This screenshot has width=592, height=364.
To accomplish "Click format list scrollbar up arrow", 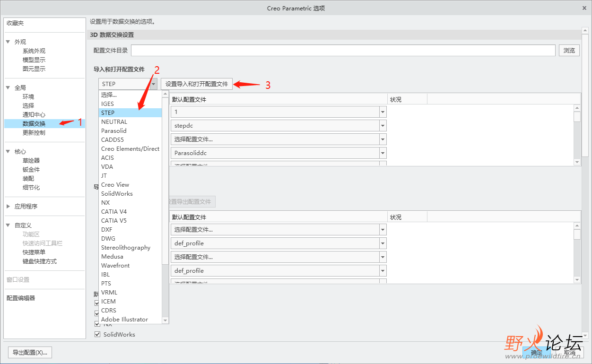I will pyautogui.click(x=165, y=94).
